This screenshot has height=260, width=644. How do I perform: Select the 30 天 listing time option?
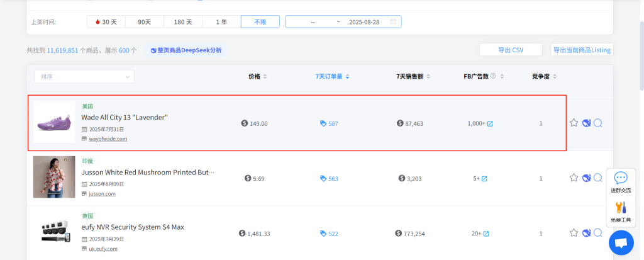[x=106, y=21]
